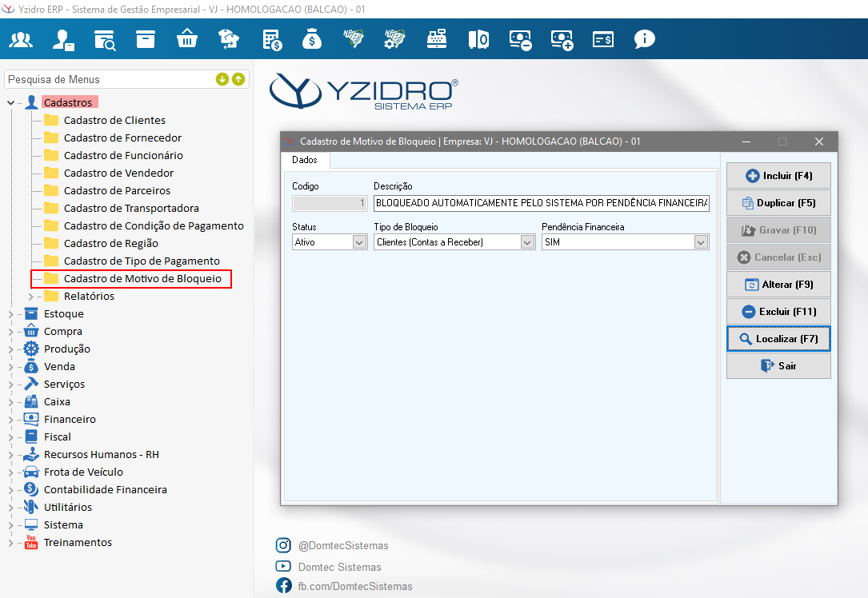Open Cadastro de Transportadora menu item

tap(131, 208)
